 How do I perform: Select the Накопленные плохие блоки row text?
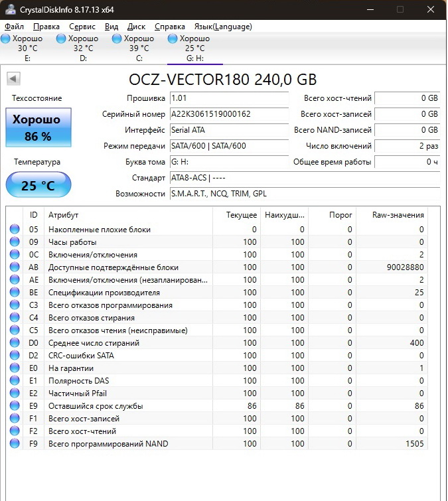pyautogui.click(x=100, y=230)
